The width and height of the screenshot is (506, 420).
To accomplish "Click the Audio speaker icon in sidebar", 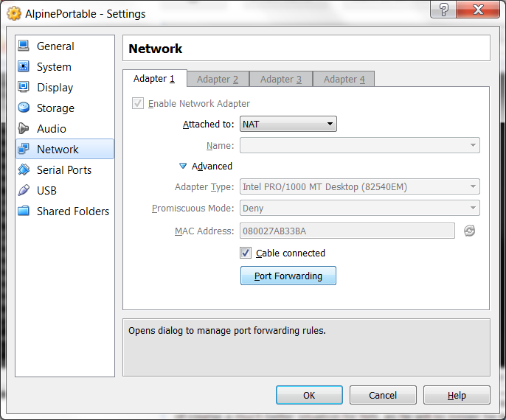I will point(24,128).
